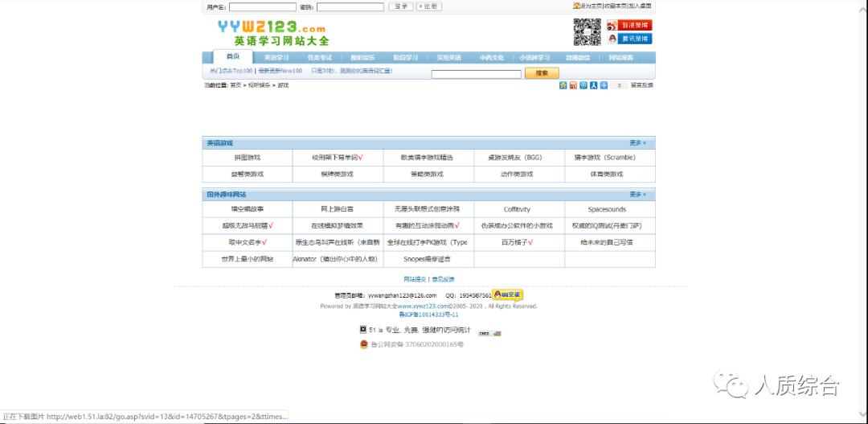868x424 pixels.
Task: Open the 取中文名字 link
Action: click(x=244, y=242)
